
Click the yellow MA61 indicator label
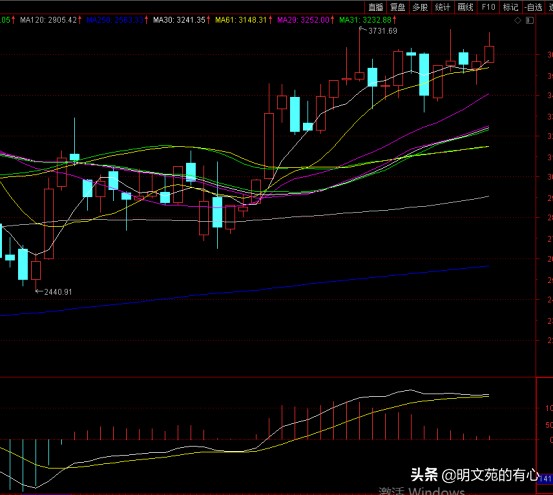[244, 20]
